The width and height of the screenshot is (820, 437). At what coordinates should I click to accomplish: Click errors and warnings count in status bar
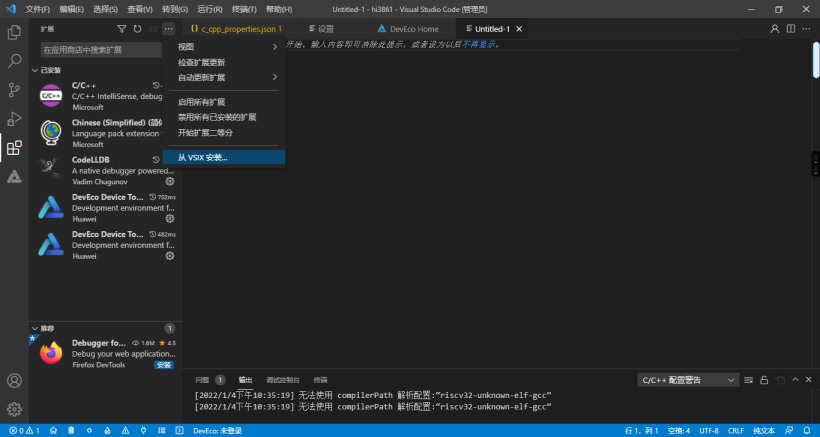(25, 431)
